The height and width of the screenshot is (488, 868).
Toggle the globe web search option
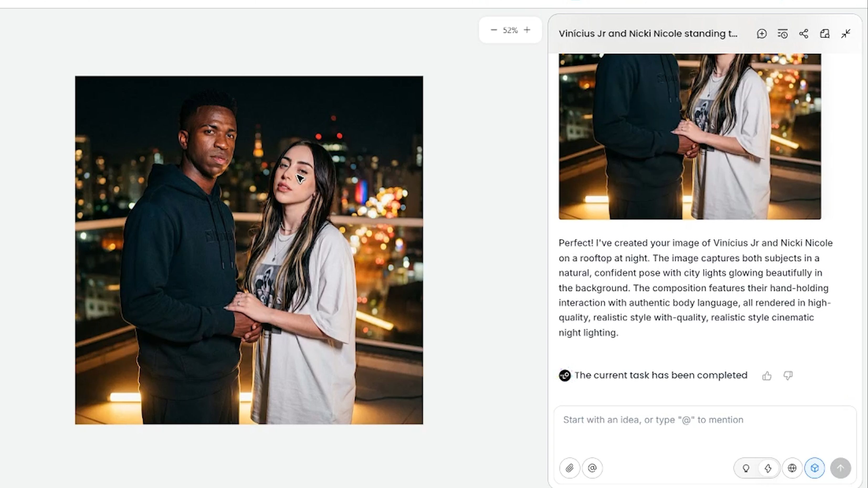click(792, 468)
